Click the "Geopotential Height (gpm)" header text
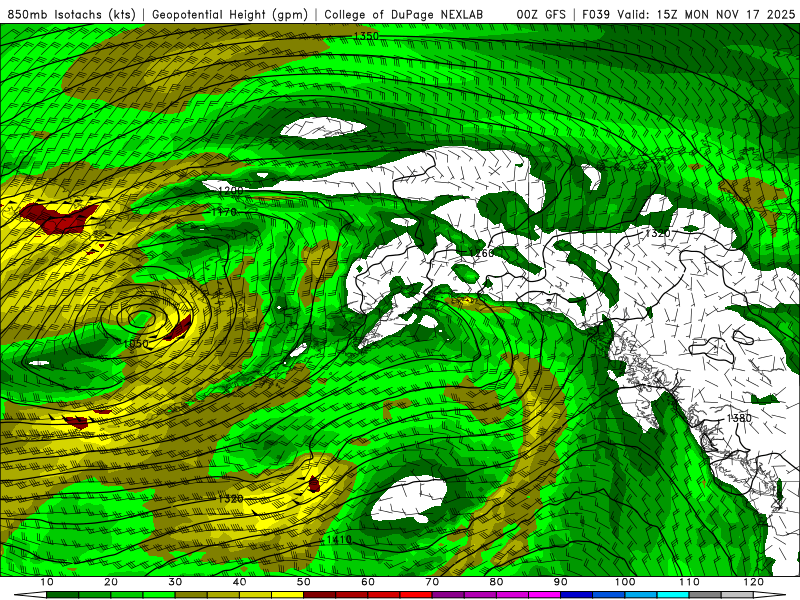This screenshot has height=600, width=800. (230, 15)
